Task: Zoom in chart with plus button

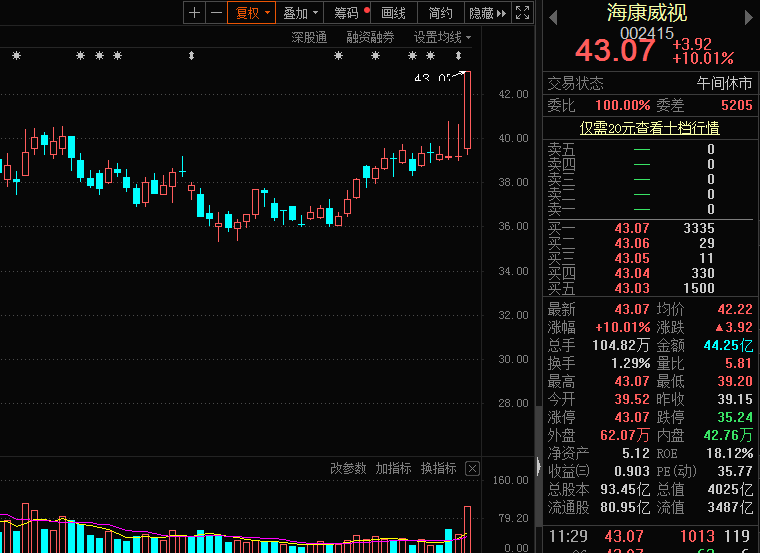Action: click(194, 13)
